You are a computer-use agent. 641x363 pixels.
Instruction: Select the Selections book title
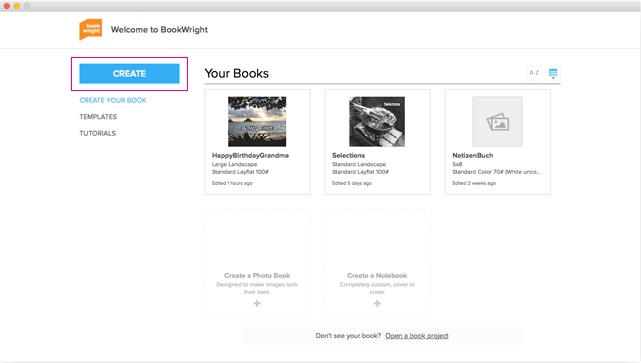[348, 155]
